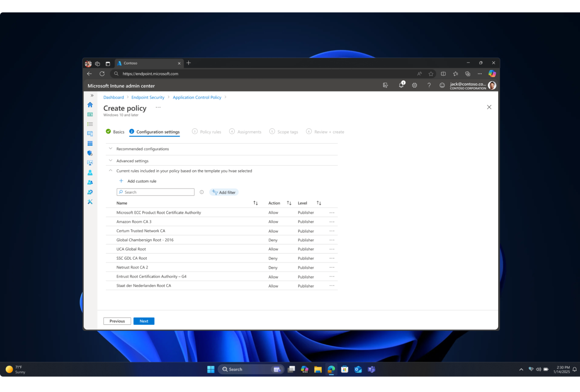Select the Configuration settings step
Image resolution: width=580 pixels, height=392 pixels.
tap(154, 132)
